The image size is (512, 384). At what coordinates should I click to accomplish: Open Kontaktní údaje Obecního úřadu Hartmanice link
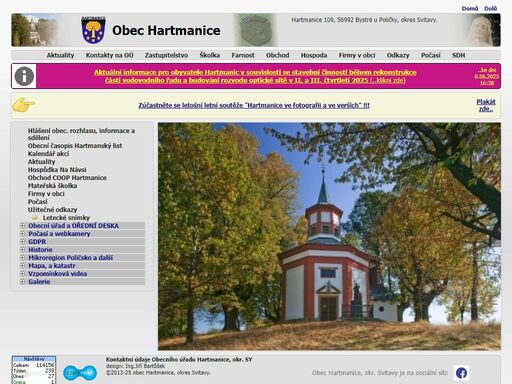(x=179, y=359)
